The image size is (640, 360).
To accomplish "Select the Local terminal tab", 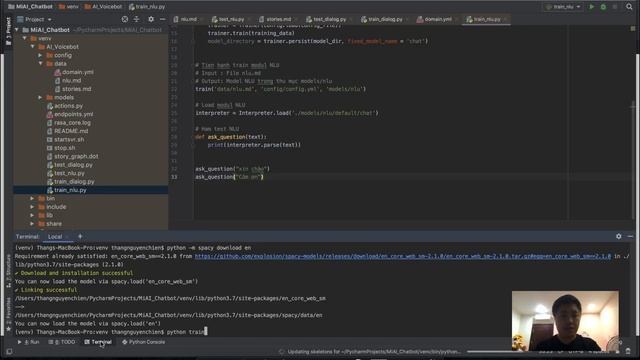I will tap(55, 237).
